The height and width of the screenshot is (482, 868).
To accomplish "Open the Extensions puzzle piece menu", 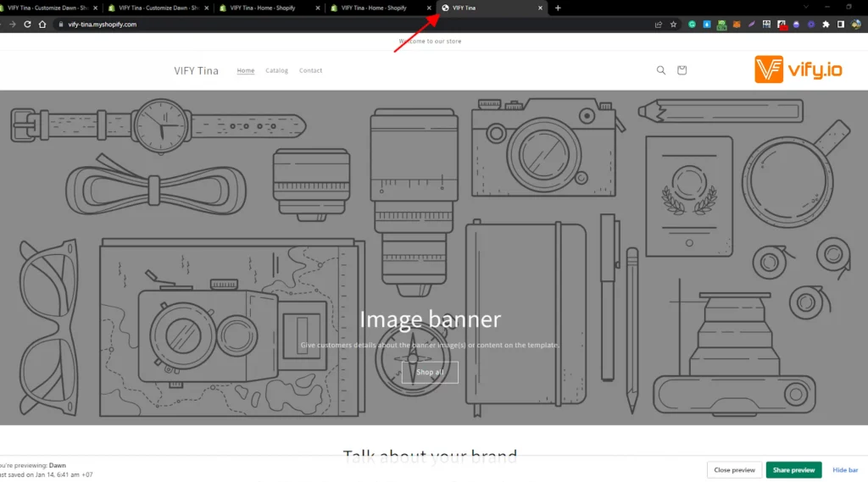I will (826, 25).
